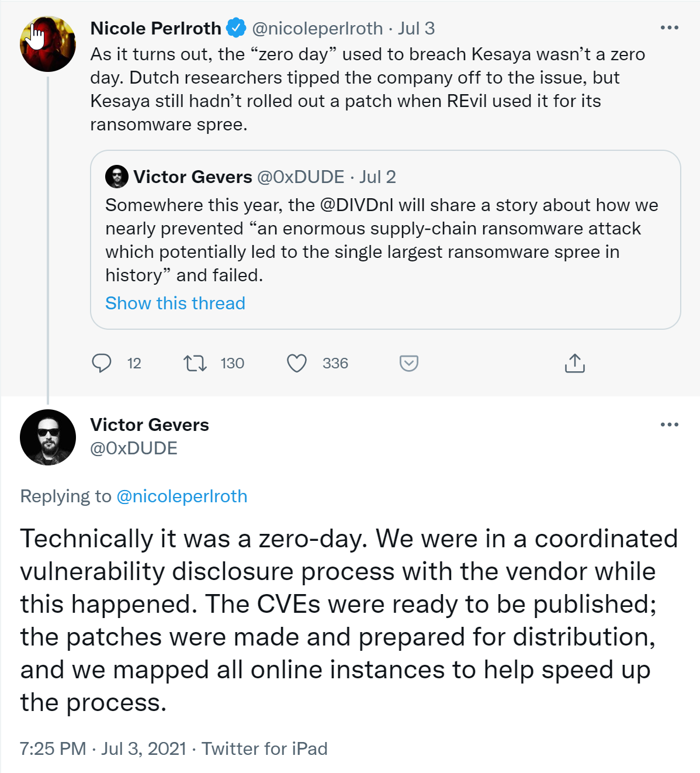Viewport: 700px width, 773px height.
Task: Click Victor Gevers' small avatar in quoted tweet
Action: click(117, 177)
